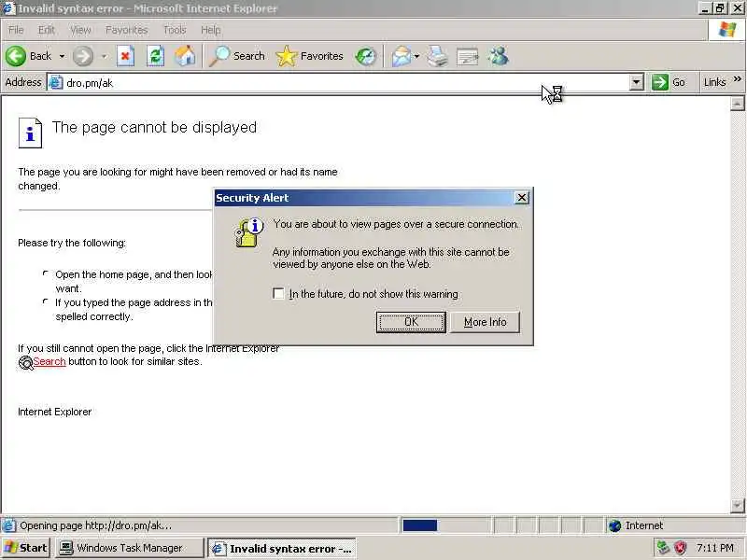This screenshot has width=747, height=560.
Task: Click 'The page cannot be displayed' heading
Action: click(154, 128)
